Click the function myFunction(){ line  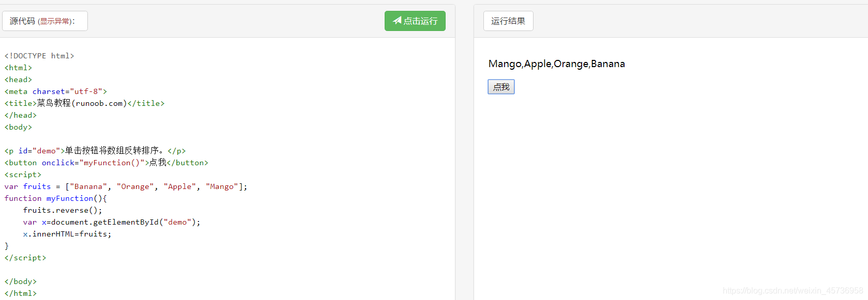[x=55, y=198]
